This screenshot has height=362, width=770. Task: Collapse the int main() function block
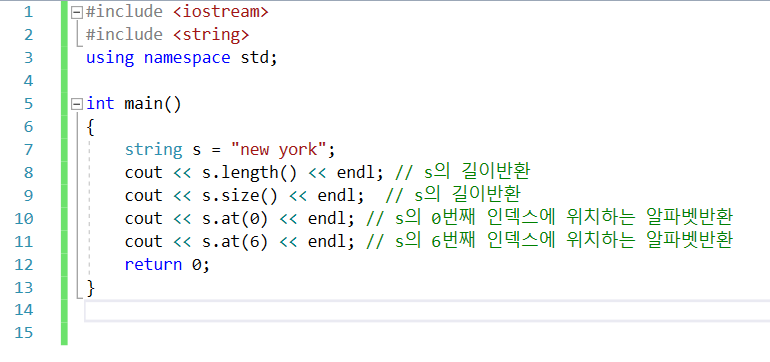[x=76, y=104]
